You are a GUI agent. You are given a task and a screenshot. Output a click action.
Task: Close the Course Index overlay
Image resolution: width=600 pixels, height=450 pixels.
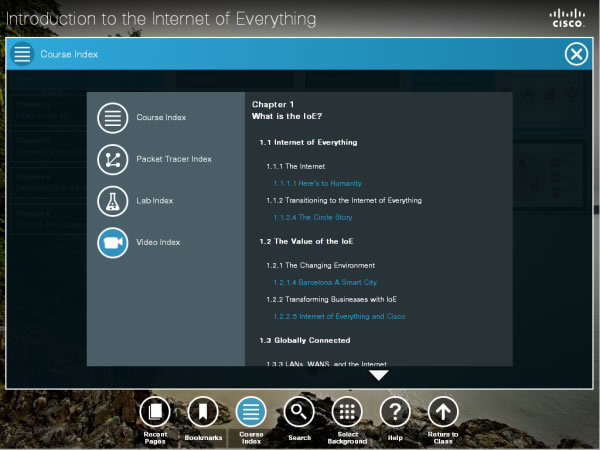pyautogui.click(x=576, y=54)
